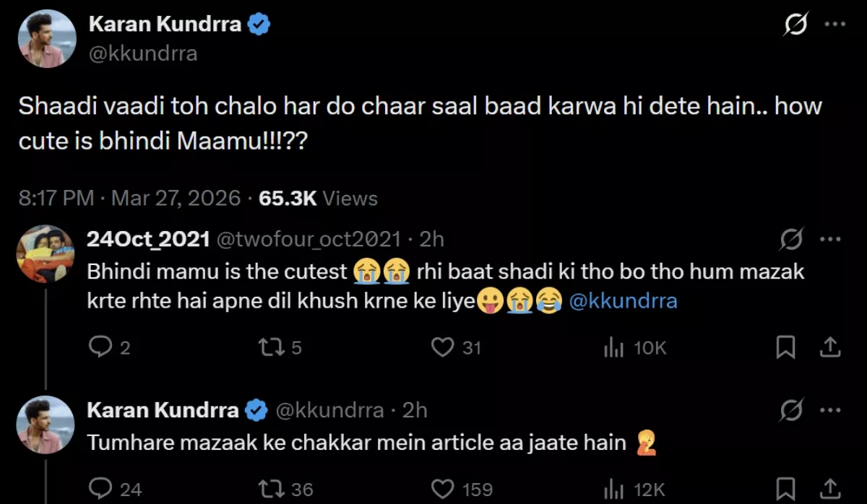This screenshot has height=504, width=867.
Task: Open the @kkundrra handle under main post name
Action: 142,53
